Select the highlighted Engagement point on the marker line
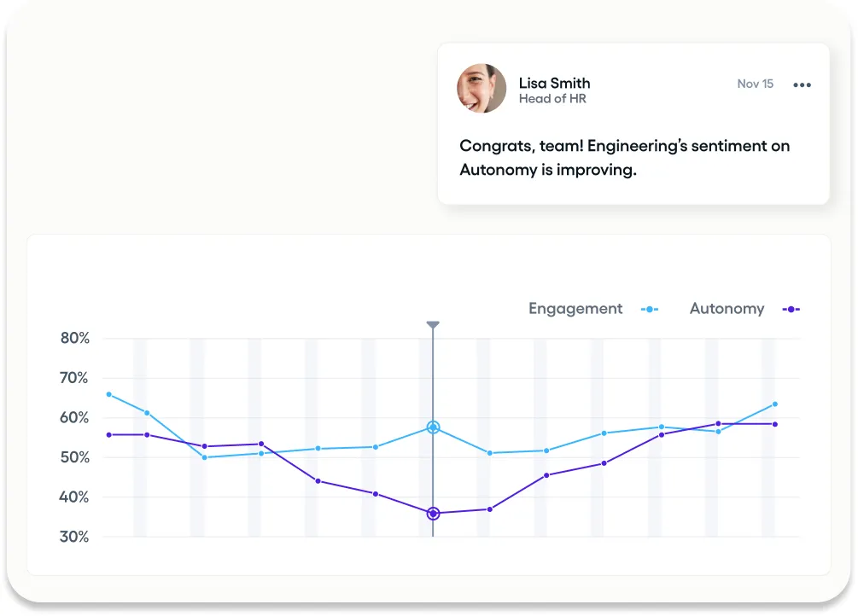Screen dimensions: 858x616 coord(433,427)
